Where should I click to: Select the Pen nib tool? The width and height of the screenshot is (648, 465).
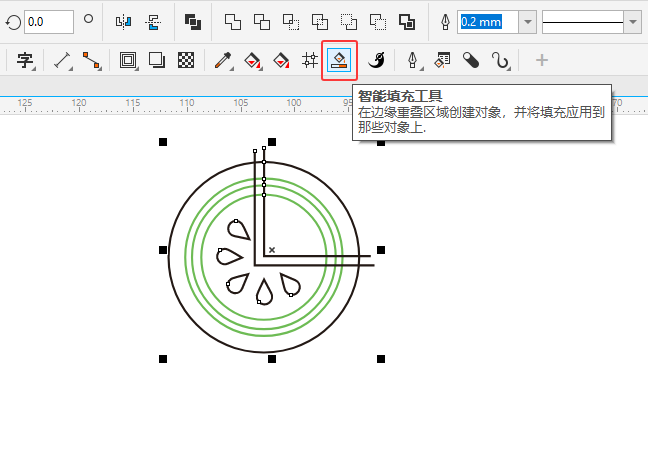[x=413, y=60]
